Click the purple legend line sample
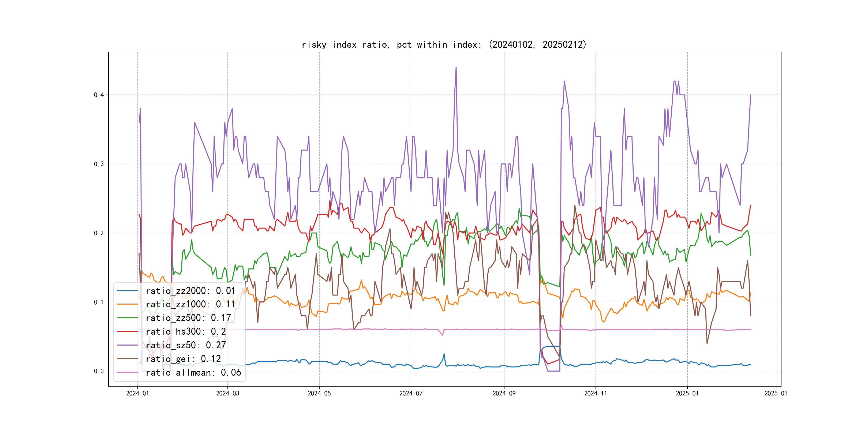 click(127, 345)
